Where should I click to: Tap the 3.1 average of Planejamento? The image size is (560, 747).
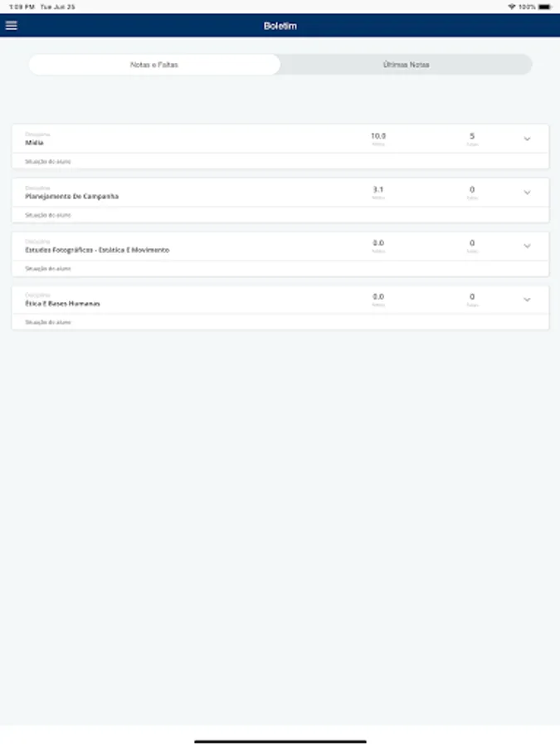(378, 190)
